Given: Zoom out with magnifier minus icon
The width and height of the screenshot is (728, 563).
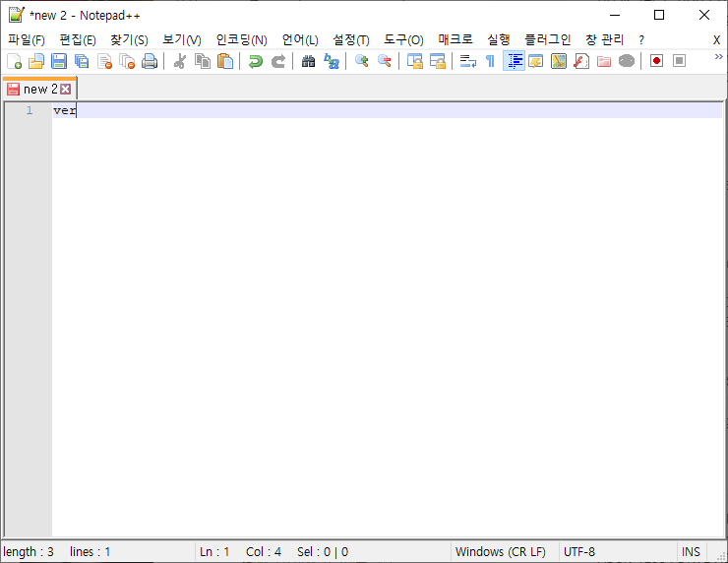Looking at the screenshot, I should click(x=384, y=61).
